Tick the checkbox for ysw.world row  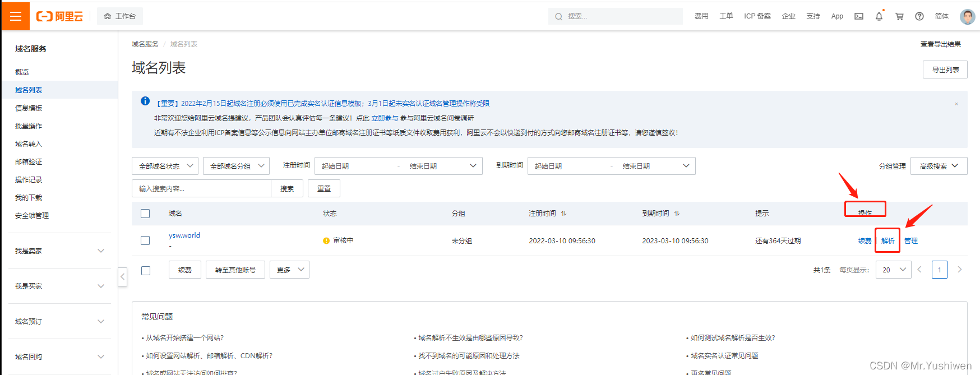pos(145,240)
